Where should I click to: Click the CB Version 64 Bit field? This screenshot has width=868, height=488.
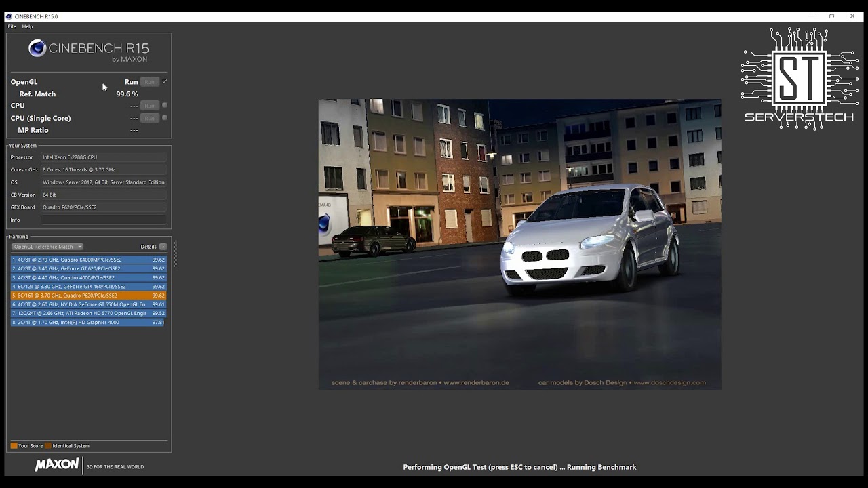pyautogui.click(x=103, y=195)
